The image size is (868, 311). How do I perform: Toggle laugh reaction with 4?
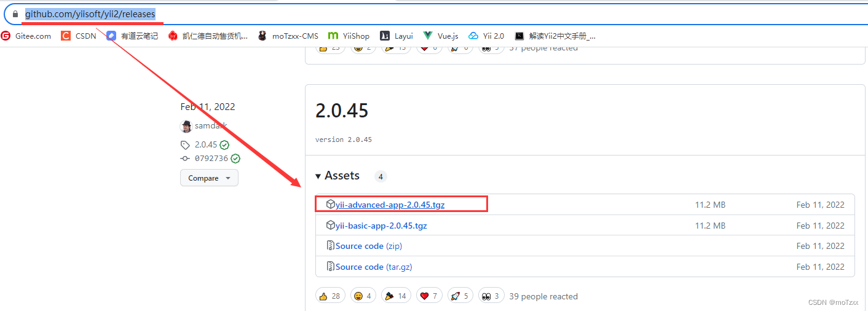point(363,296)
